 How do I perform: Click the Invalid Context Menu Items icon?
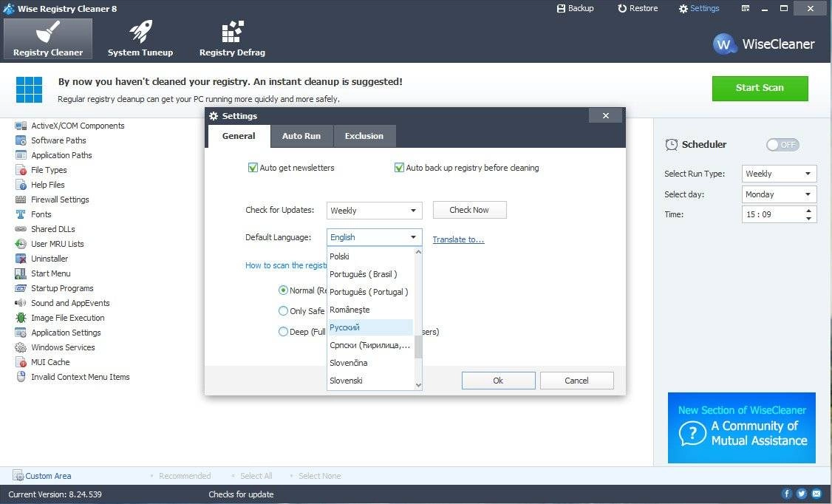21,377
